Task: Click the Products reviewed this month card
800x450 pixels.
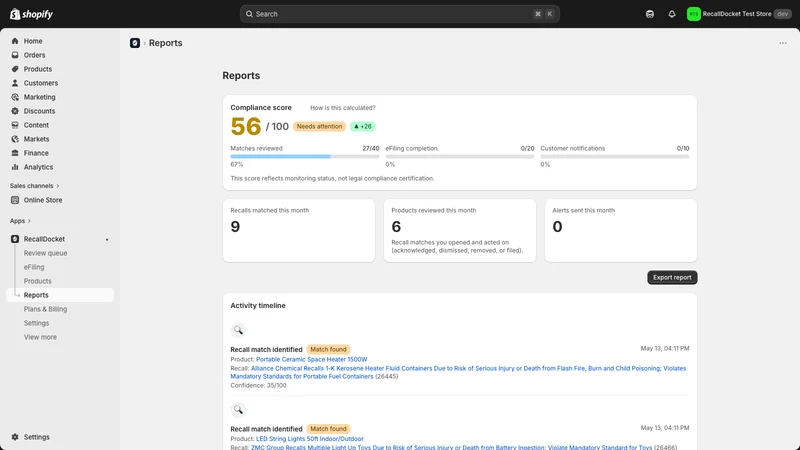Action: click(x=460, y=231)
